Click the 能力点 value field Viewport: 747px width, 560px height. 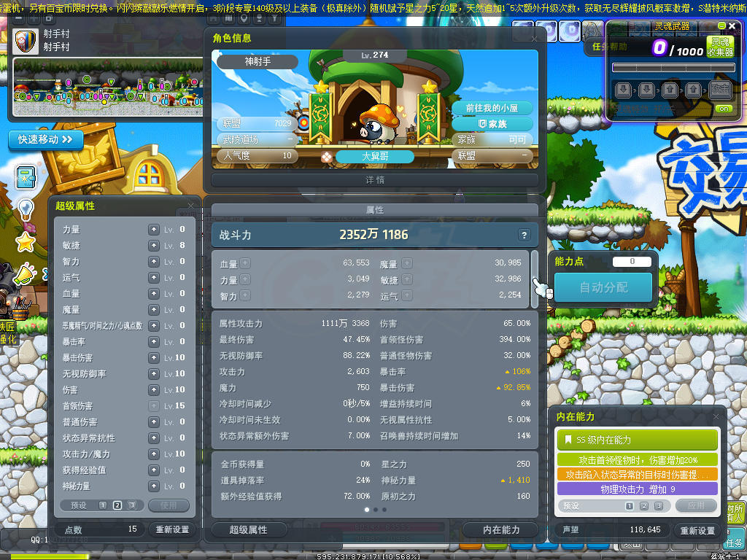pyautogui.click(x=632, y=262)
